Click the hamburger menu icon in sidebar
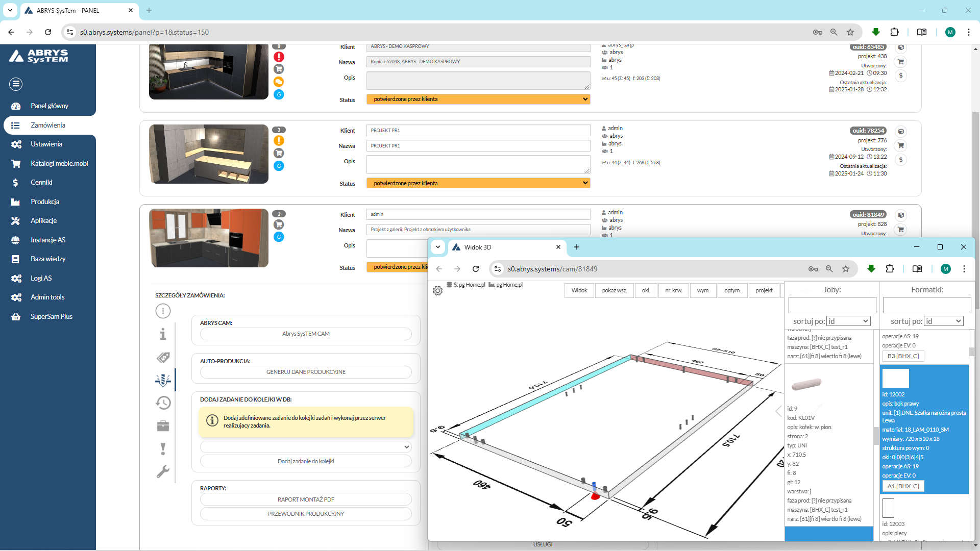 click(16, 84)
